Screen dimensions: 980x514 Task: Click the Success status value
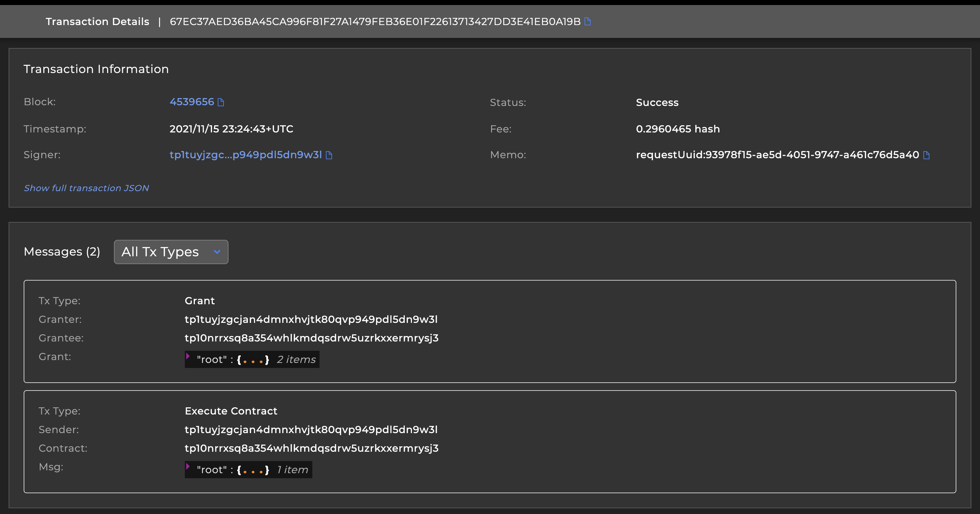coord(657,102)
